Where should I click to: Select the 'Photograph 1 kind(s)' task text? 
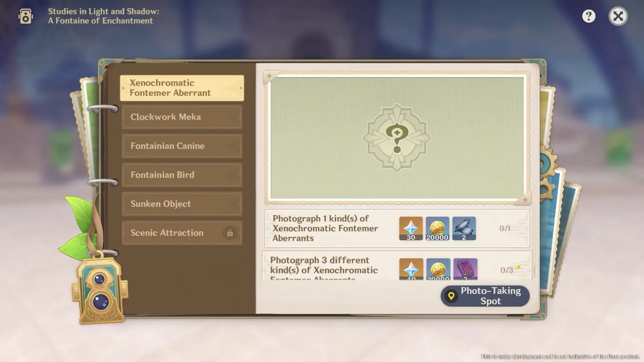[x=325, y=228]
